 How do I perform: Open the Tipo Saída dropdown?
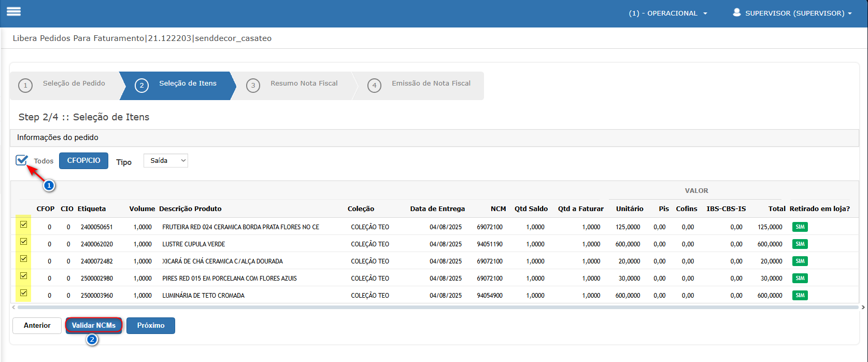tap(166, 161)
